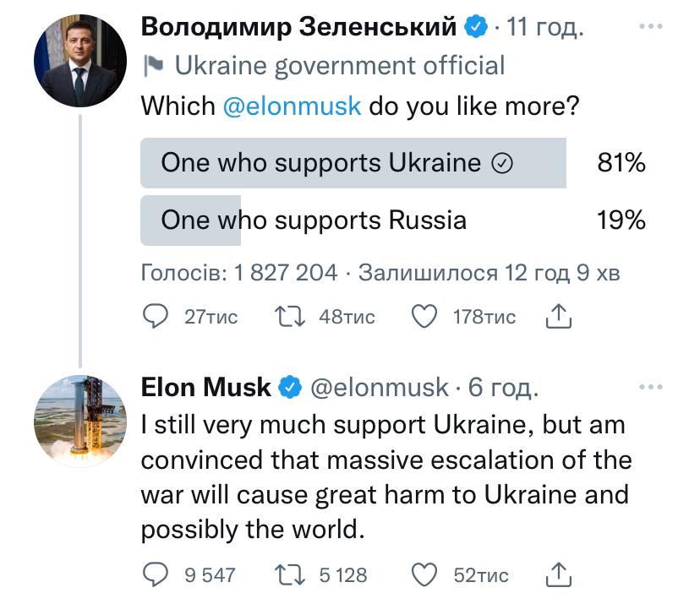Share Elon Musk's reply tweet
The height and width of the screenshot is (604, 700).
pos(559,575)
